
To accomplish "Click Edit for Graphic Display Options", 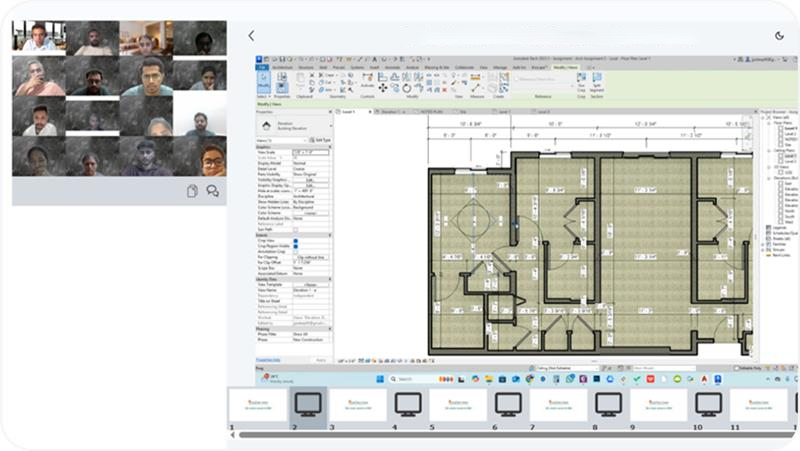I will pyautogui.click(x=311, y=186).
